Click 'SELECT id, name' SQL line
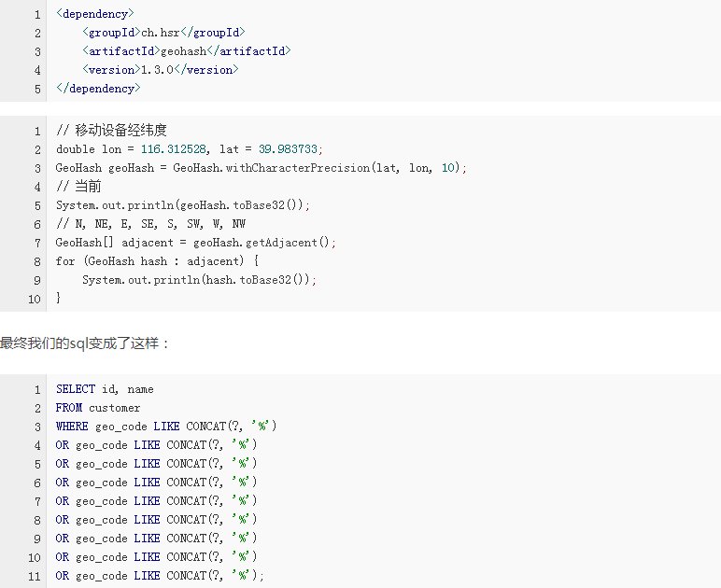The image size is (721, 588). tap(105, 389)
